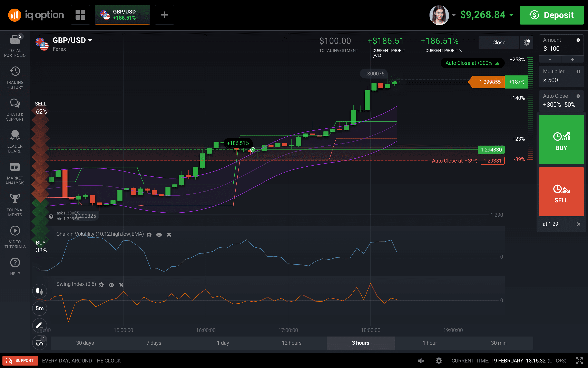588x368 pixels.
Task: Click ask/bid info question icon
Action: point(51,216)
